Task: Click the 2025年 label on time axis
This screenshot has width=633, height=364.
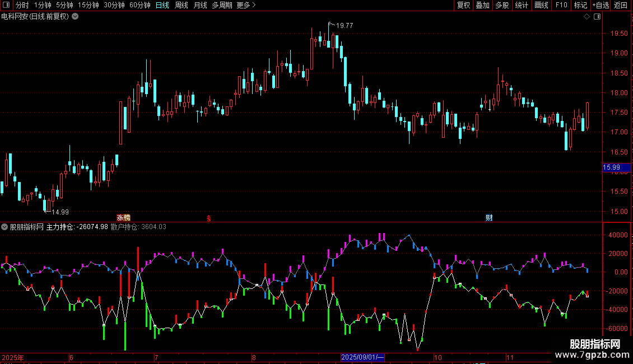Action: [13, 357]
